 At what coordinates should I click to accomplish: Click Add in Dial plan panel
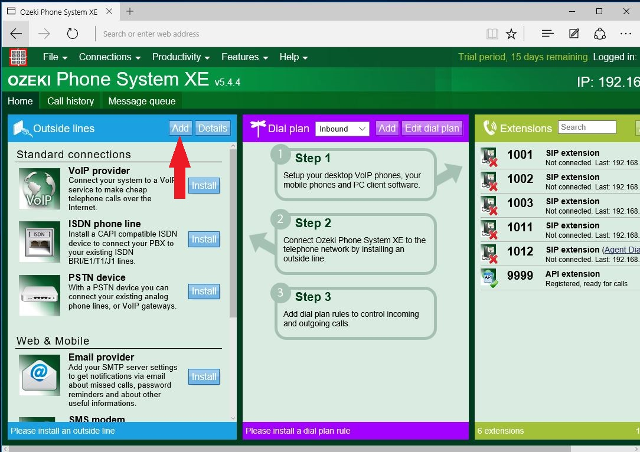click(387, 128)
